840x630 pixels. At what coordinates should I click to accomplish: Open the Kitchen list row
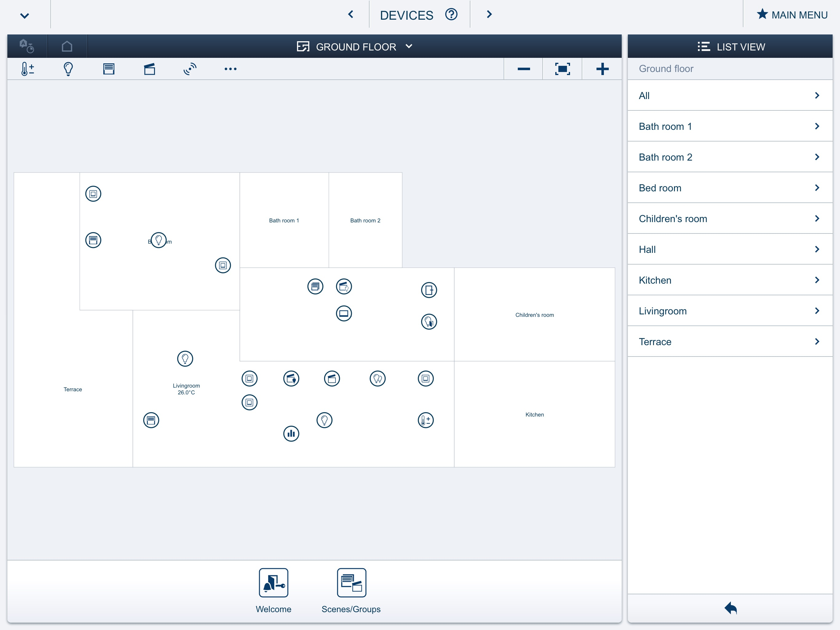pos(730,280)
